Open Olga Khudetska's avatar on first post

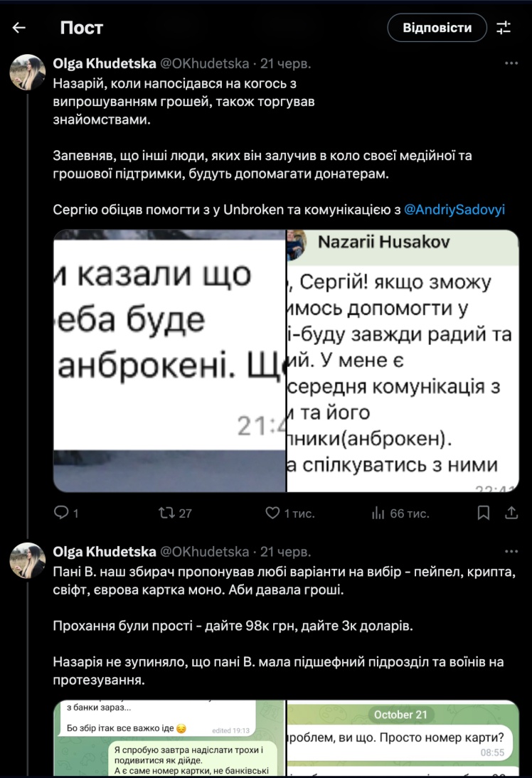pyautogui.click(x=28, y=73)
